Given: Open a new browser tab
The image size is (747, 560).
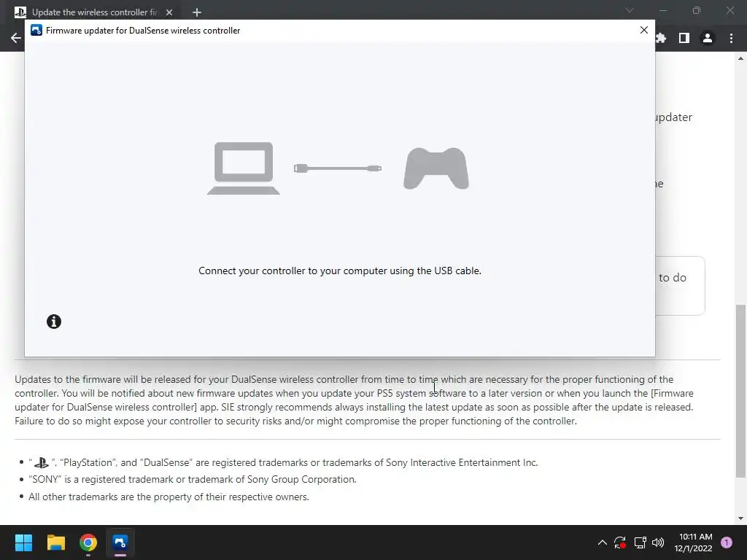Looking at the screenshot, I should coord(197,12).
